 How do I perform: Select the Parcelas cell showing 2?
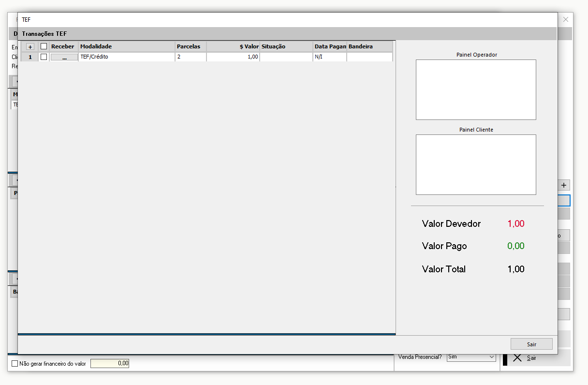(191, 57)
